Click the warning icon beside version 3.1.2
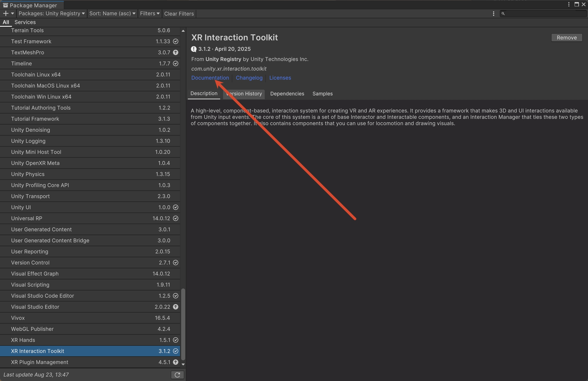The height and width of the screenshot is (381, 588). [x=194, y=49]
